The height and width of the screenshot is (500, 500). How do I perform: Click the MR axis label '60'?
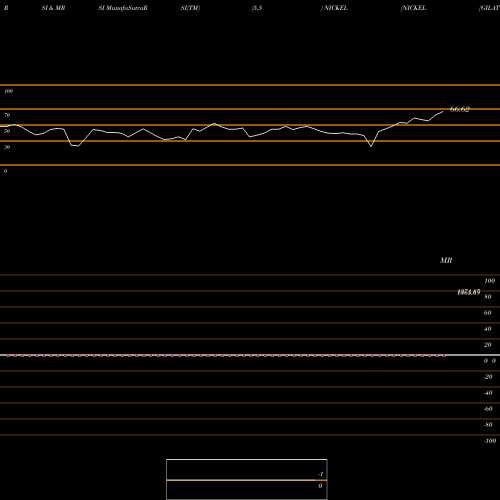click(488, 313)
